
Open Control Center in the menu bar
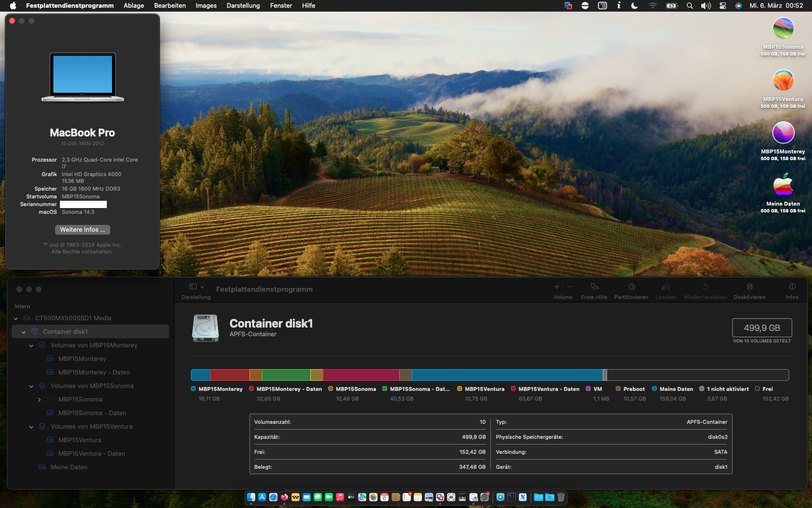pos(723,6)
